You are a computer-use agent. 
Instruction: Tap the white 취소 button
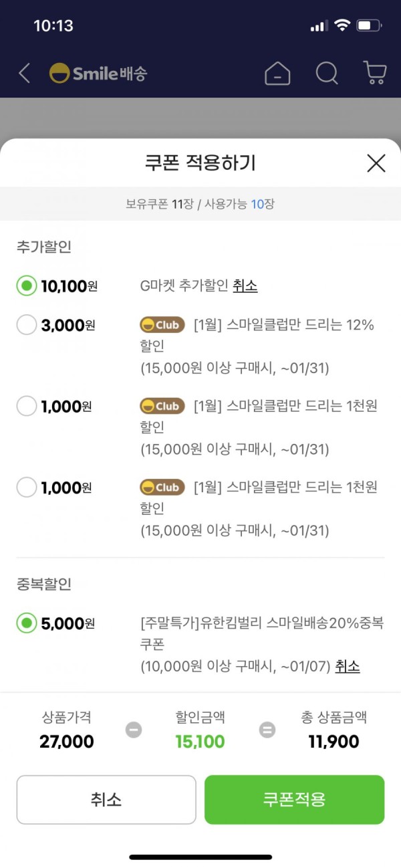pos(106,800)
